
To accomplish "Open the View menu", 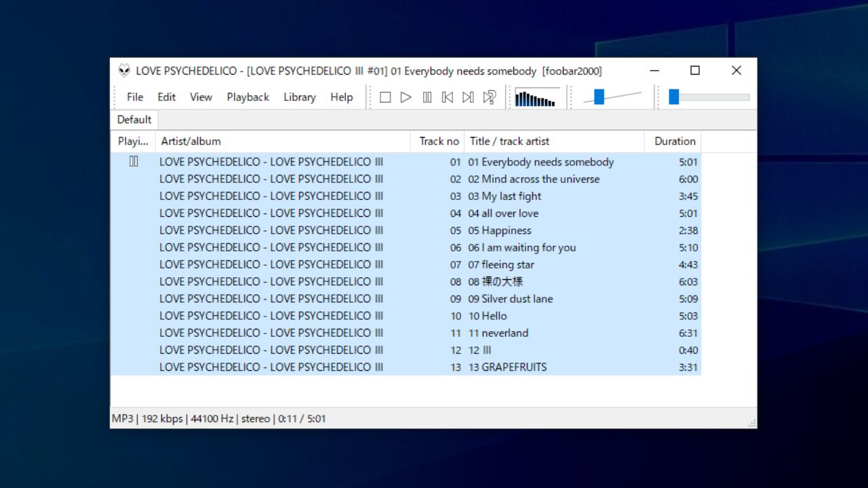I will (x=200, y=97).
